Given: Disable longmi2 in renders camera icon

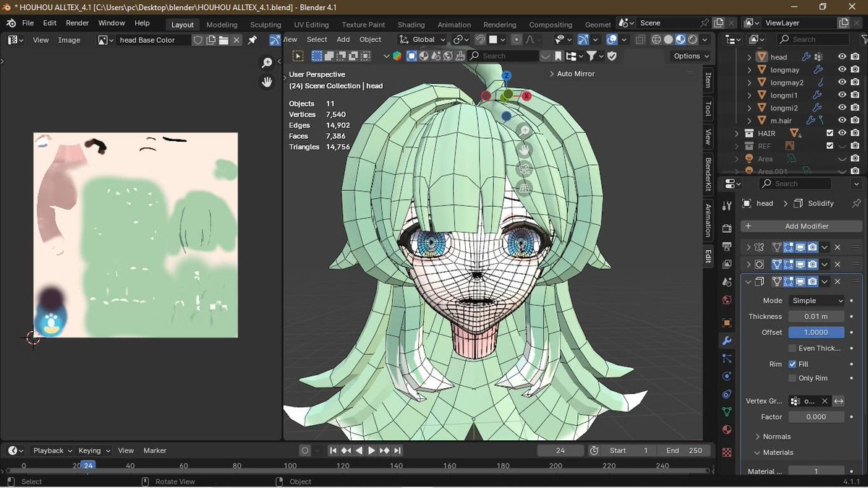Looking at the screenshot, I should tap(855, 108).
